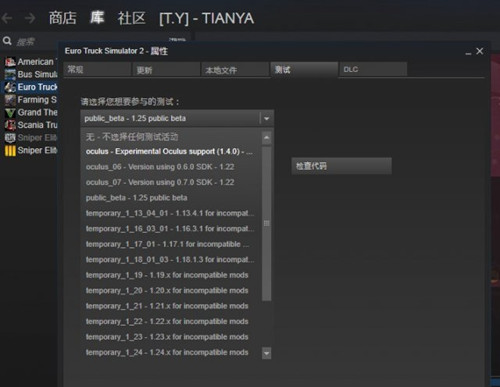Click the Scania Truck game icon
The width and height of the screenshot is (500, 387).
(10, 125)
